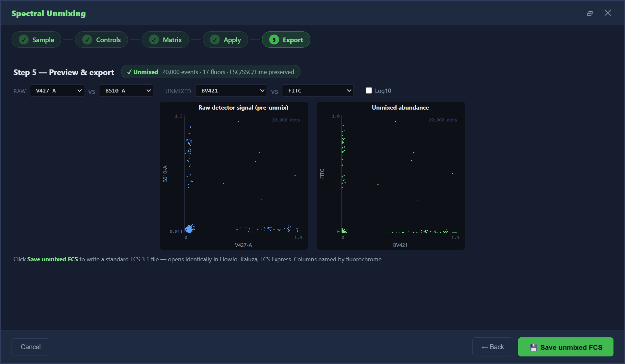The height and width of the screenshot is (364, 625).
Task: Go to the Controls step tab
Action: coord(101,40)
